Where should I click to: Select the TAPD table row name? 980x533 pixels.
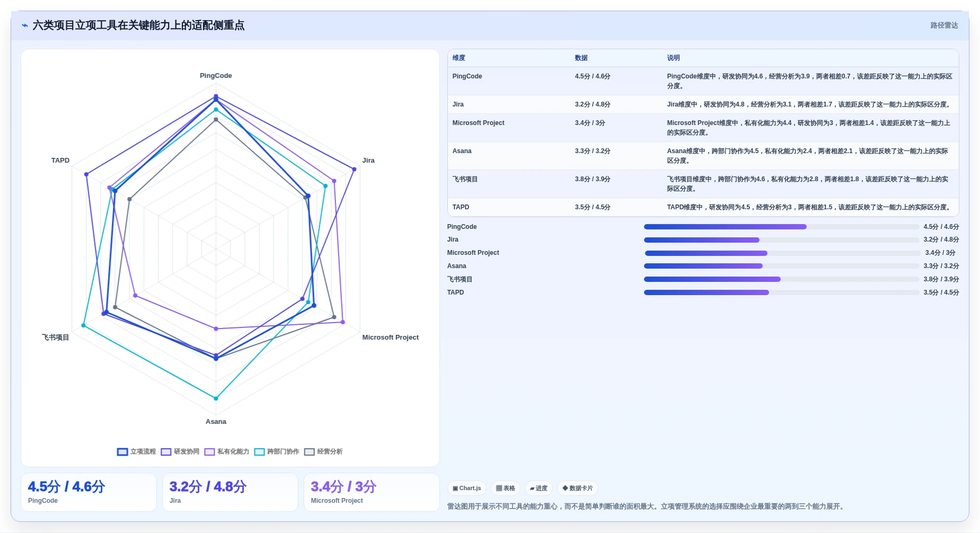(x=461, y=207)
